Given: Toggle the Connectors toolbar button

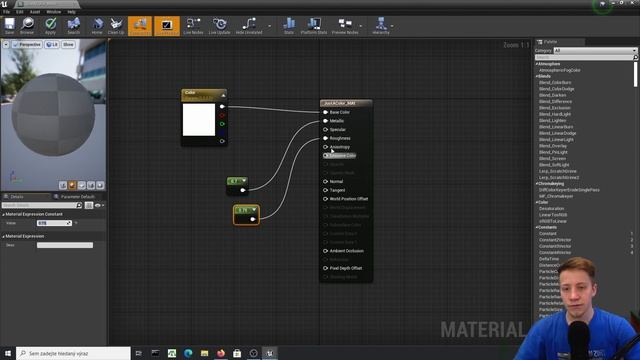Looking at the screenshot, I should point(140,26).
